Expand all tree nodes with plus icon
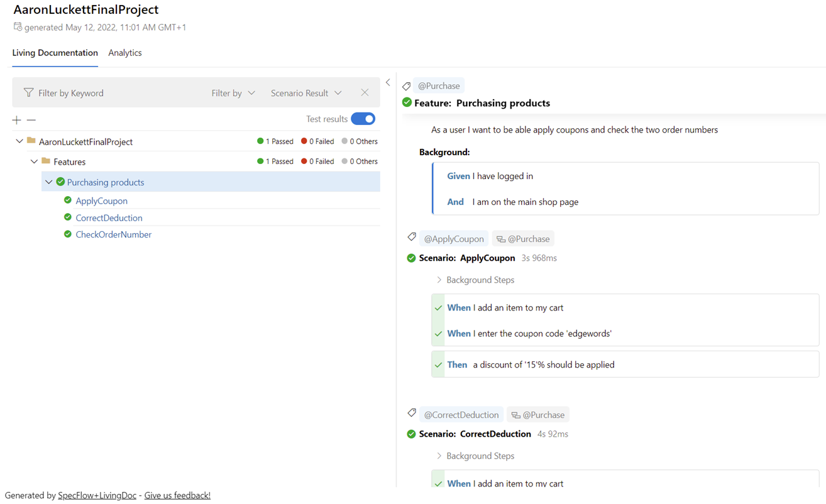The image size is (826, 504). [x=16, y=119]
